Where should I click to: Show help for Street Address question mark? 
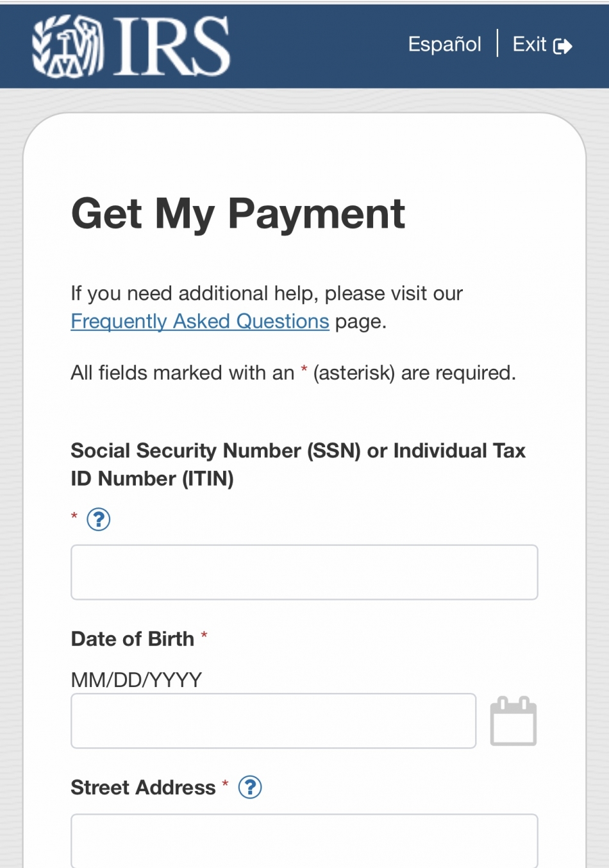pos(250,787)
